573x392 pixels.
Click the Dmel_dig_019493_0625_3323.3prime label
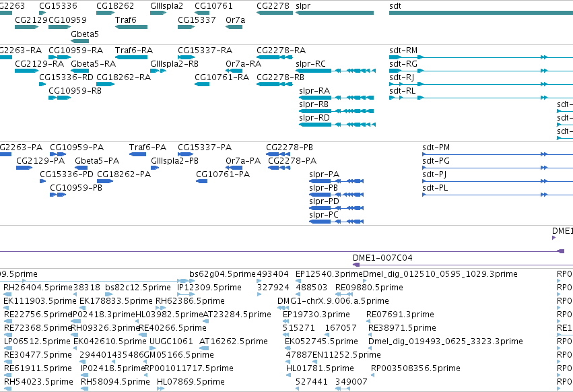[x=446, y=341]
